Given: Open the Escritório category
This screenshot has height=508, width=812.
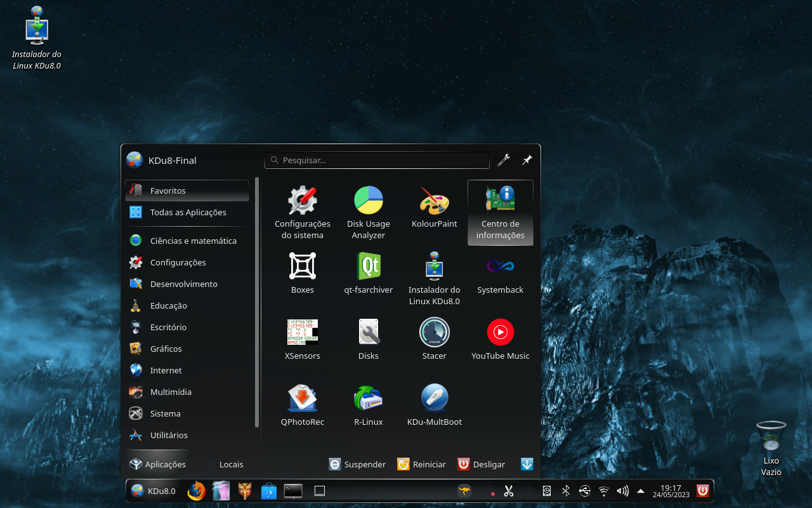Looking at the screenshot, I should pyautogui.click(x=187, y=327).
